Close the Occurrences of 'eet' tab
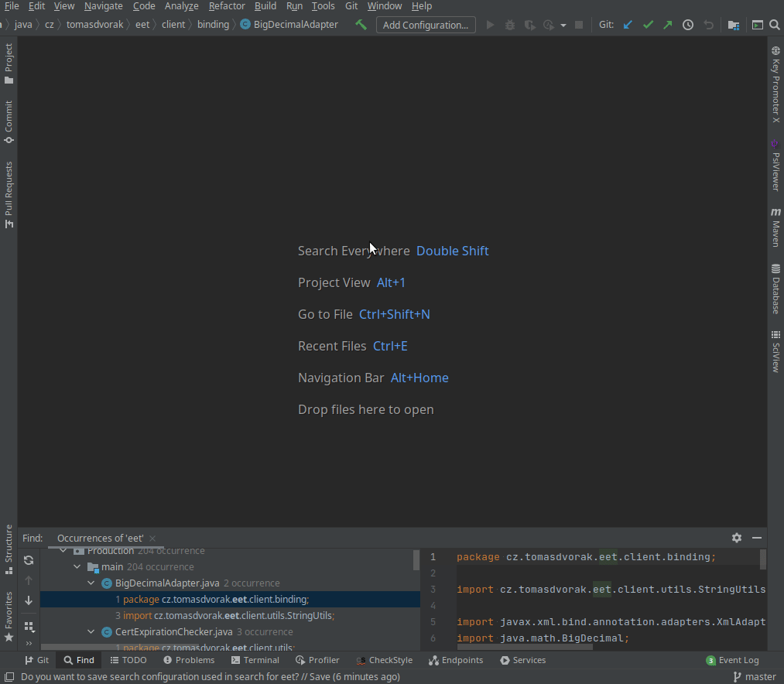Screen dimensions: 784x684 (152, 539)
